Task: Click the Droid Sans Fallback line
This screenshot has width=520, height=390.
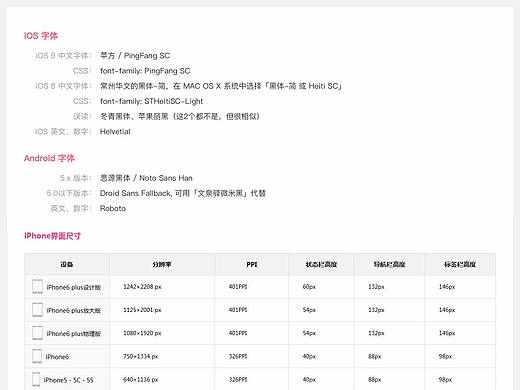Action: tap(183, 193)
